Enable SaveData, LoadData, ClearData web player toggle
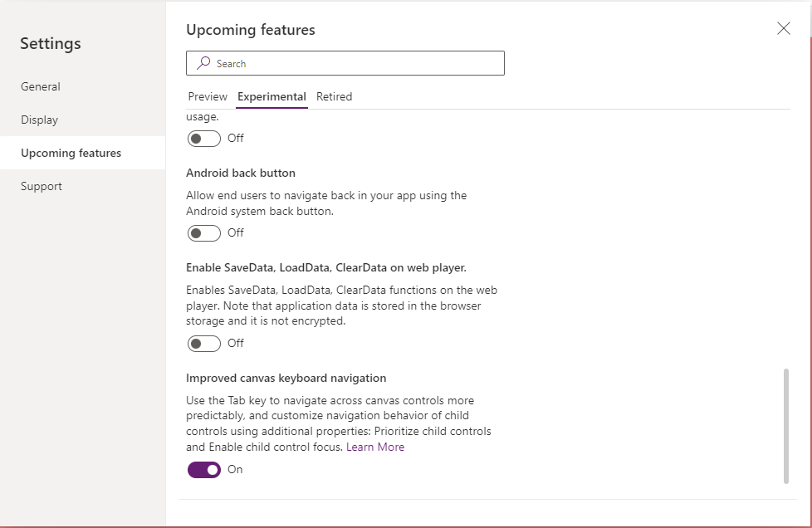 point(204,343)
